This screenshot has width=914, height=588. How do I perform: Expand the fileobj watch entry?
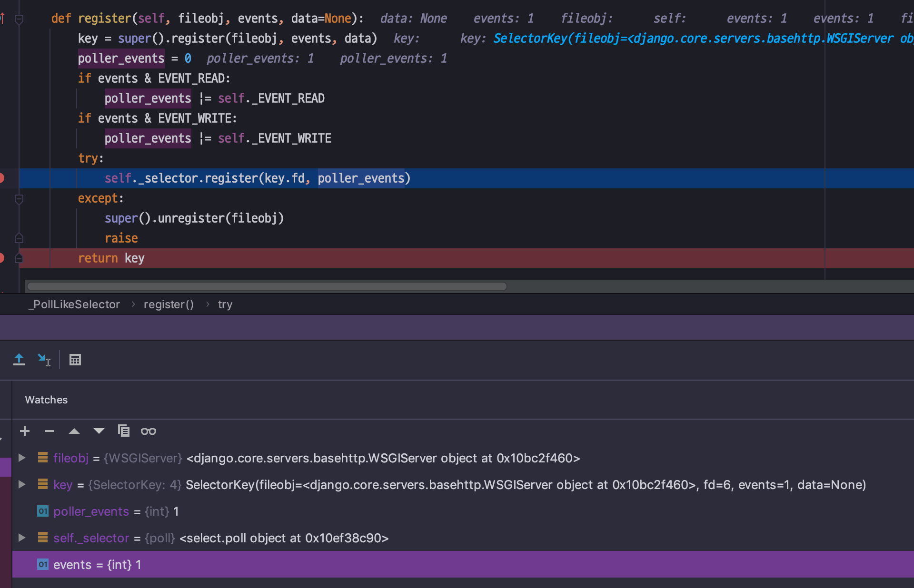[21, 458]
